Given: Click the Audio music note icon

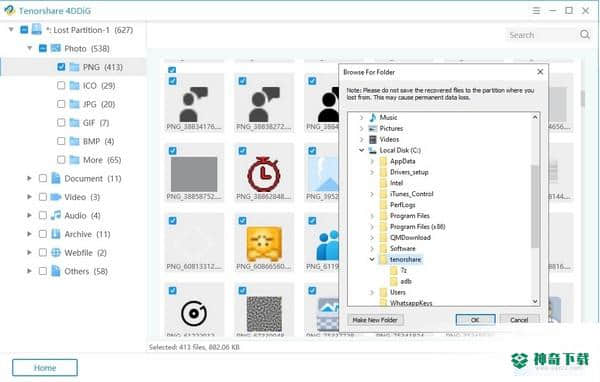Looking at the screenshot, I should [x=56, y=215].
